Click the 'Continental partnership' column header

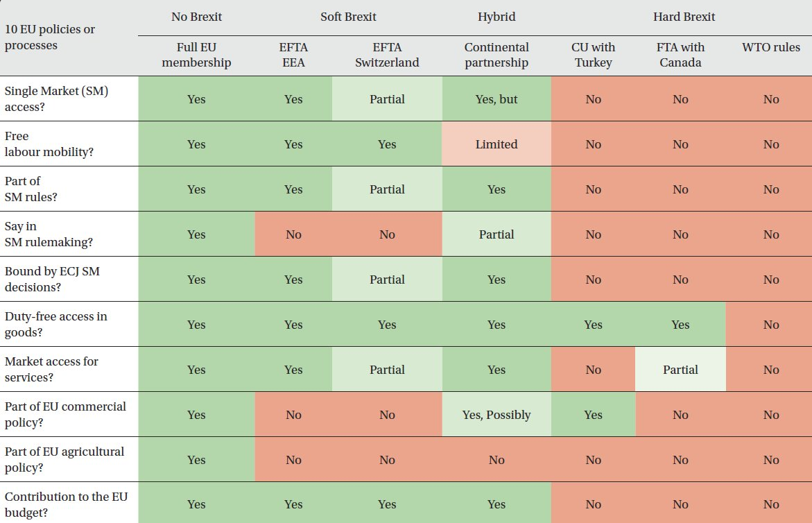coord(496,55)
